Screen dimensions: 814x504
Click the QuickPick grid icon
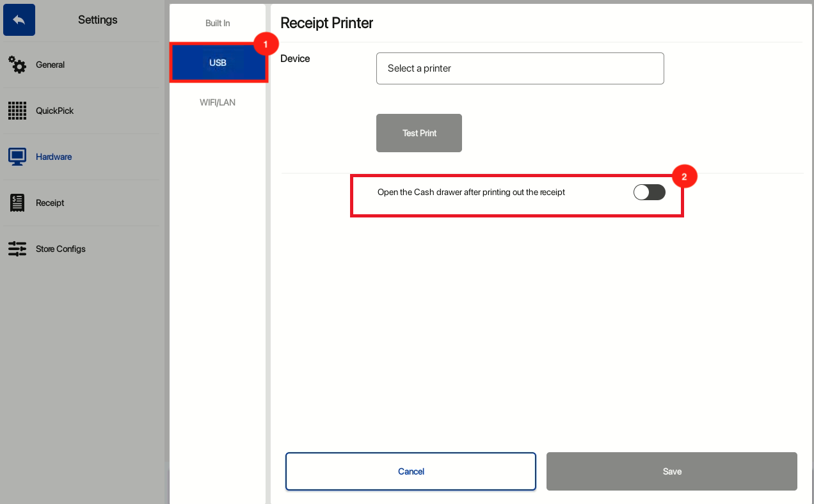17,111
